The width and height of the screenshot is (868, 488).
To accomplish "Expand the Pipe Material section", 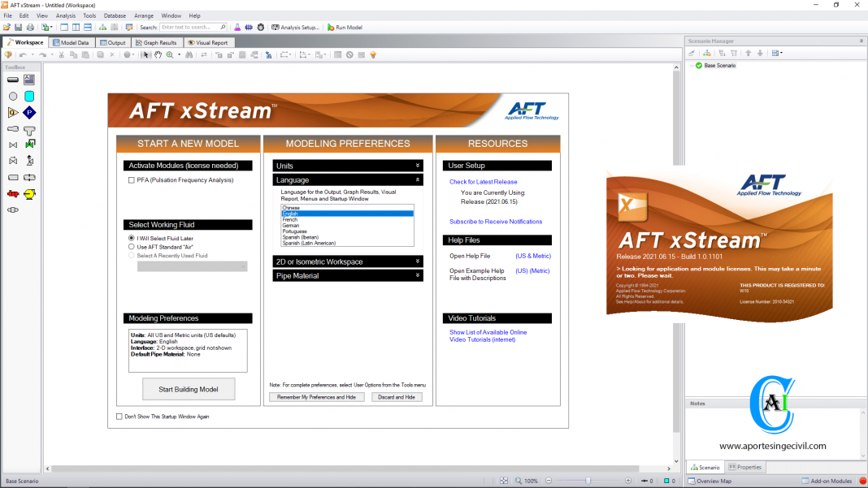I will (347, 274).
